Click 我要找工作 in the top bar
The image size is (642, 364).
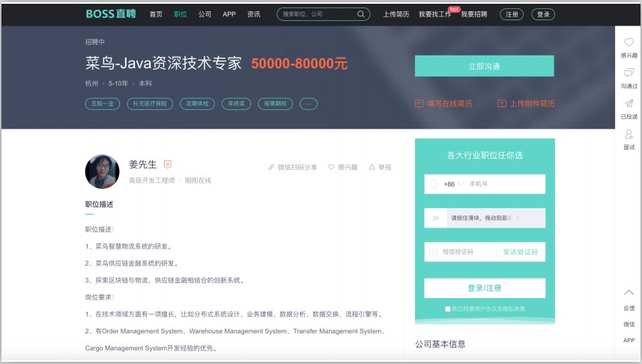(x=434, y=14)
